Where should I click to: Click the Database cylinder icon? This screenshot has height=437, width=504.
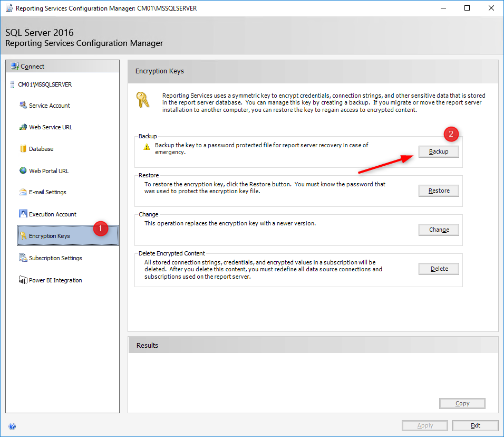point(23,149)
